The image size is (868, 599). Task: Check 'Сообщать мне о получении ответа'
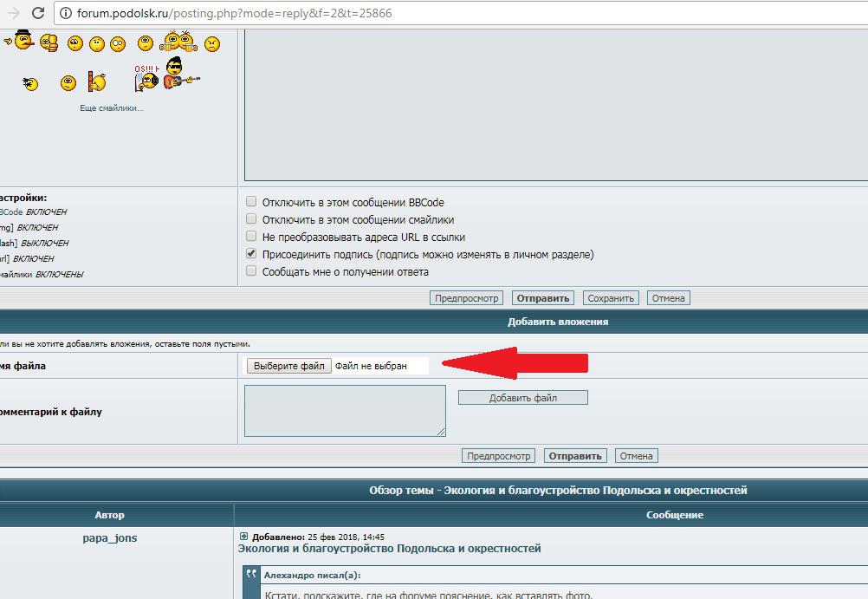[251, 271]
